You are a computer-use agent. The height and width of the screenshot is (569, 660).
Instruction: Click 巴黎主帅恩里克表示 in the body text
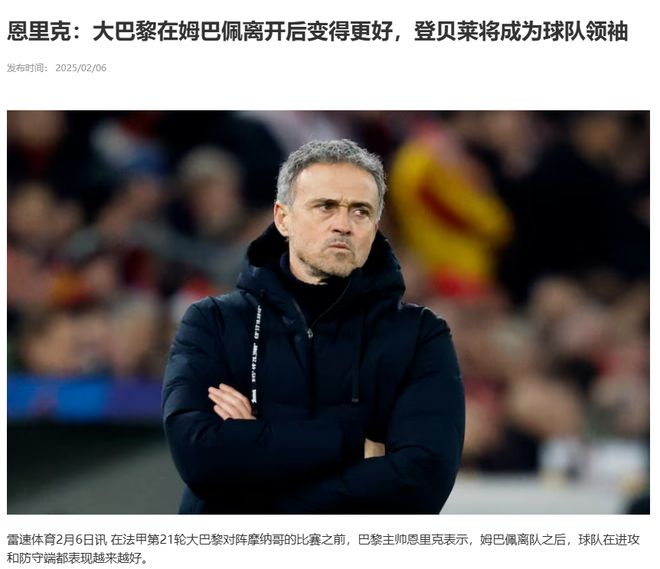click(x=413, y=540)
